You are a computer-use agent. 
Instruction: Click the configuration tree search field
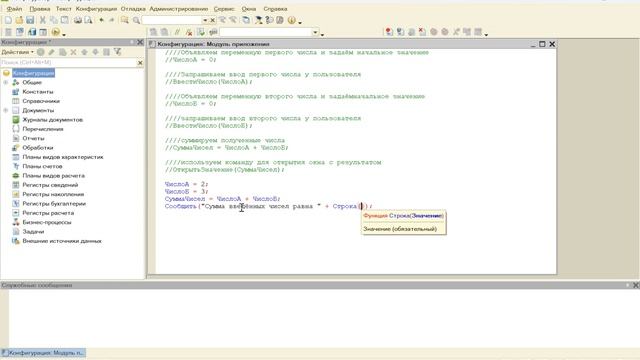pyautogui.click(x=69, y=63)
